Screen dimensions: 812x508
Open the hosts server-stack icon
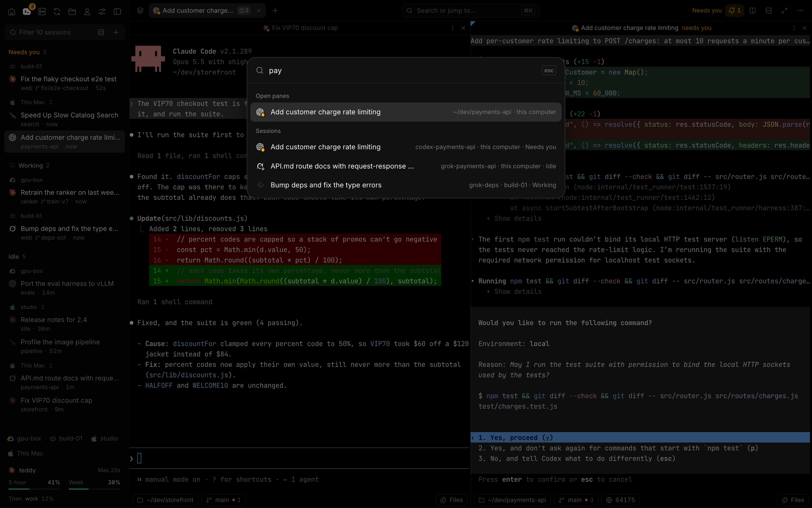pos(42,12)
